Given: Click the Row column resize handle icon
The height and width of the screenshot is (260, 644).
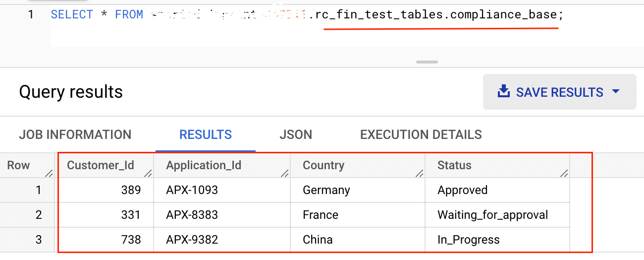Looking at the screenshot, I should [49, 173].
